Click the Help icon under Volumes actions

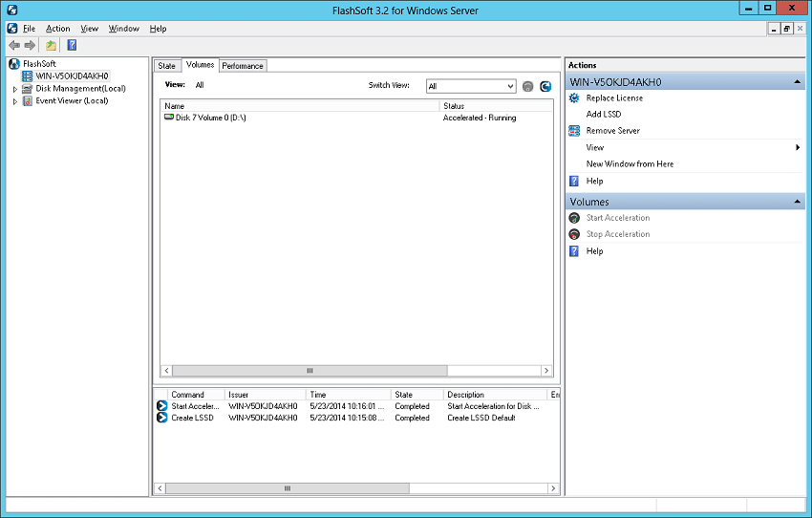574,250
